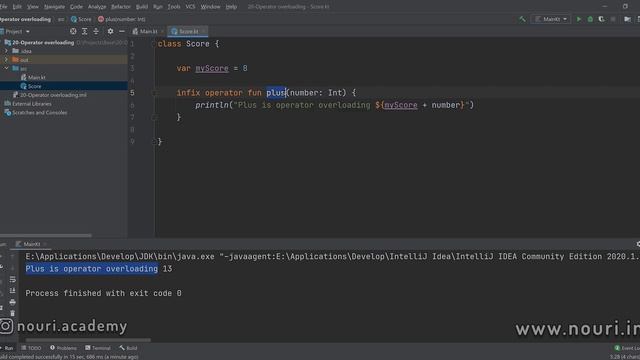Click src breadcrumb in navigation bar
Screen dimensions: 640x360
[61, 19]
